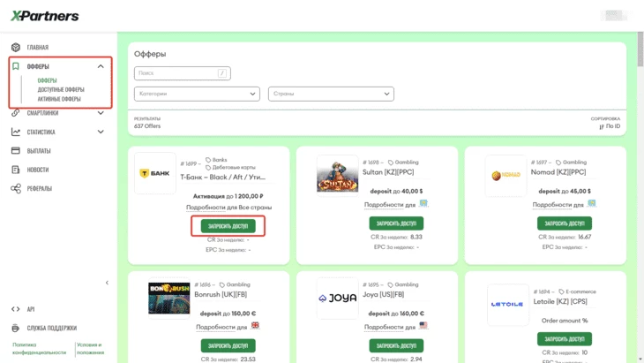Open the Joya logo thumbnail
Image resolution: width=644 pixels, height=363 pixels.
coord(337,298)
